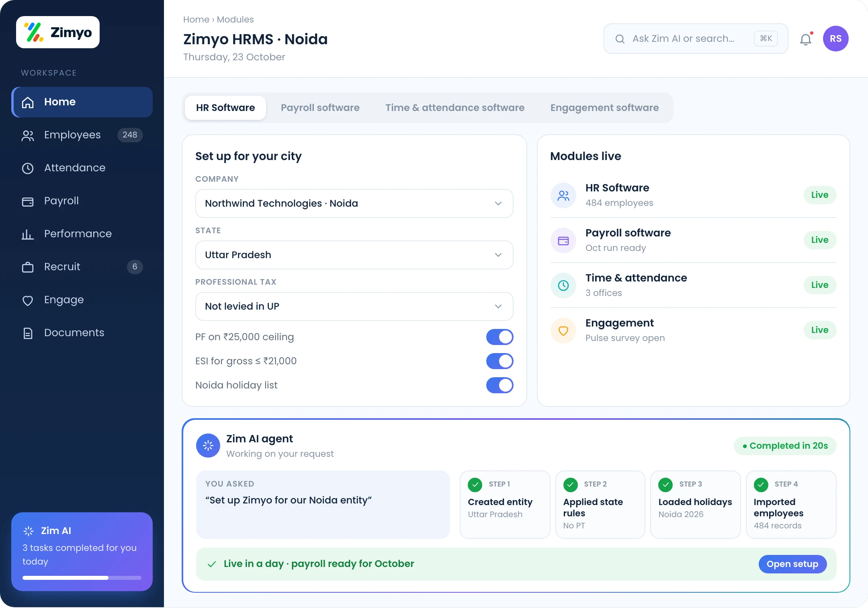Click Payroll software module card icon
868x608 pixels.
(563, 240)
